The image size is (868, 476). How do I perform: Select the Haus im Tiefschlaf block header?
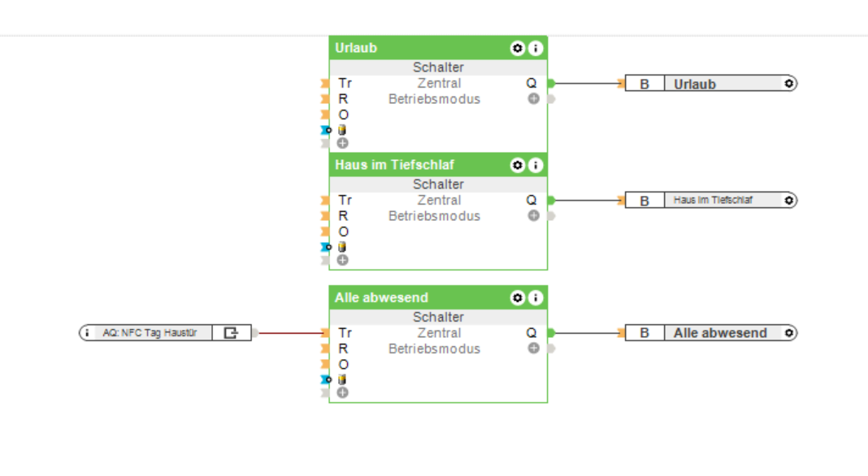pyautogui.click(x=395, y=166)
